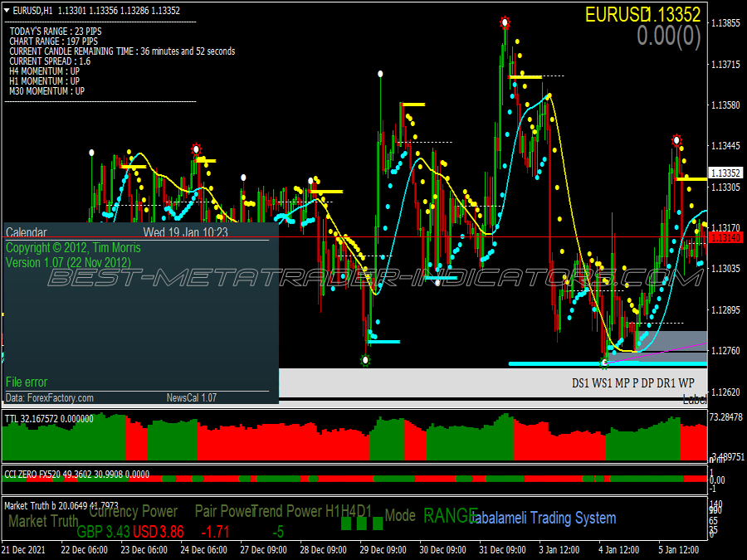
Task: Click the DS1 WS1 MP P DP DR1 WP pivot labels
Action: 633,382
